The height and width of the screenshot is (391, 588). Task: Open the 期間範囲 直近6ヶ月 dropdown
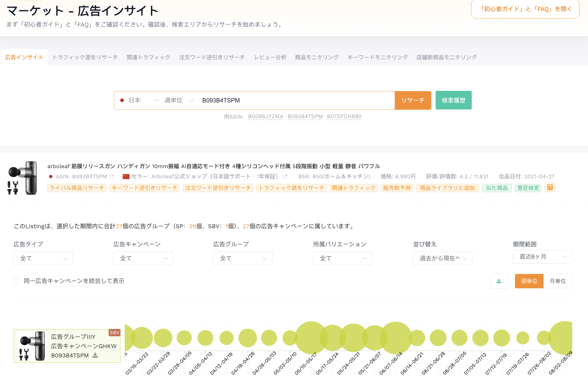coord(543,257)
